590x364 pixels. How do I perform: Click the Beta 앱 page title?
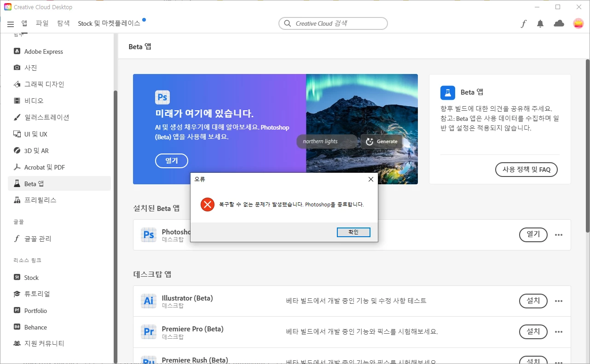(140, 46)
